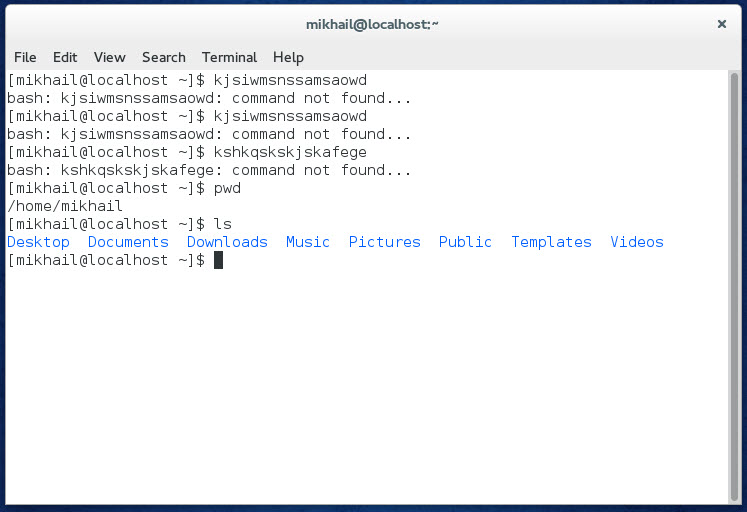Click the /home/mikhail output line
The width and height of the screenshot is (747, 512).
[x=65, y=206]
